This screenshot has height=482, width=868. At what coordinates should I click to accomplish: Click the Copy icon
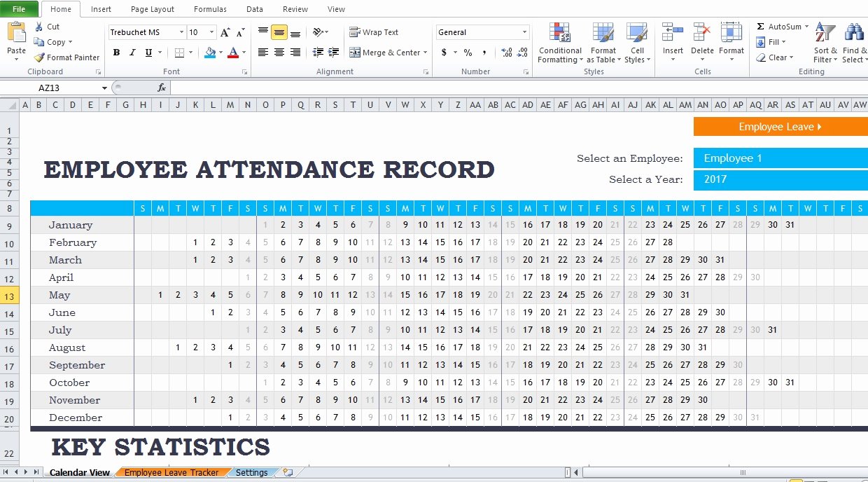click(x=38, y=42)
